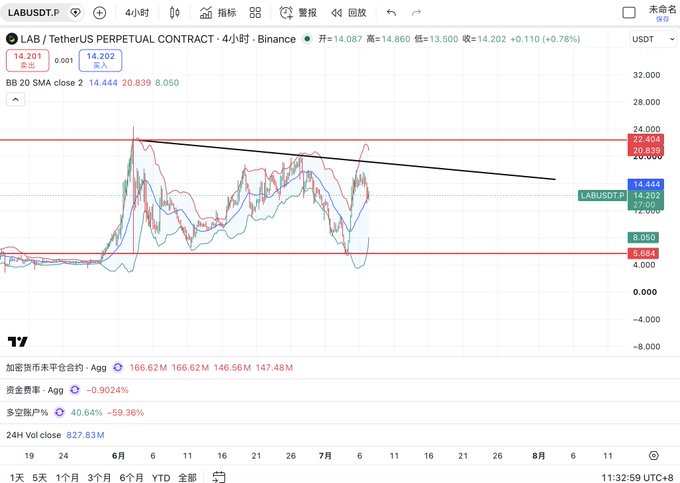Click the TradingView logo on the chart

click(x=18, y=342)
